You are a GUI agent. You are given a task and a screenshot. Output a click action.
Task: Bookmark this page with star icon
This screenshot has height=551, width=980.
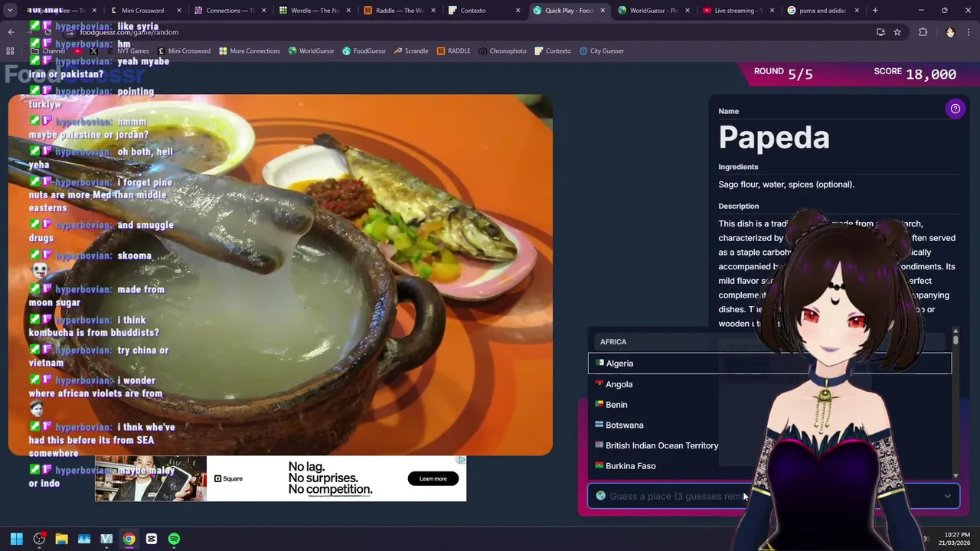click(897, 32)
